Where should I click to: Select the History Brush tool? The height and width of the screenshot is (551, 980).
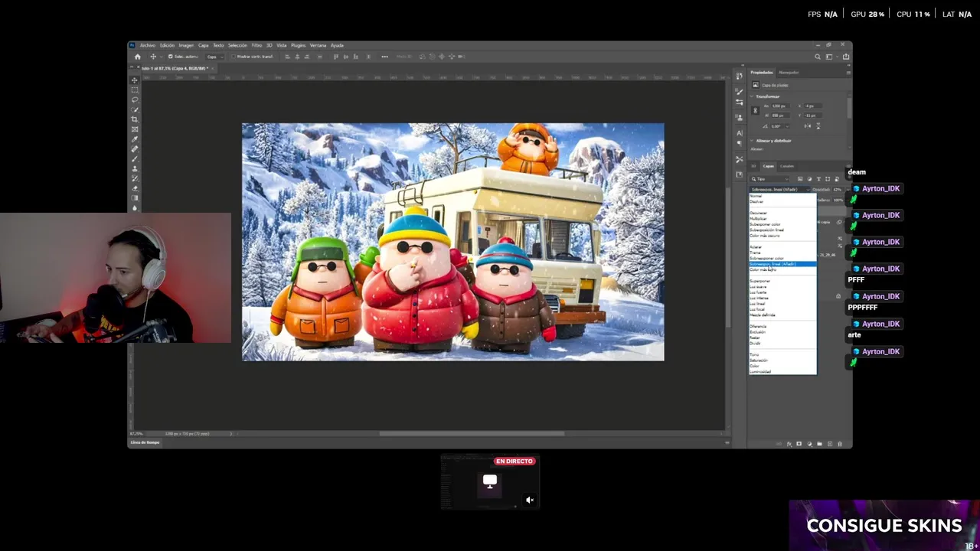pyautogui.click(x=135, y=178)
